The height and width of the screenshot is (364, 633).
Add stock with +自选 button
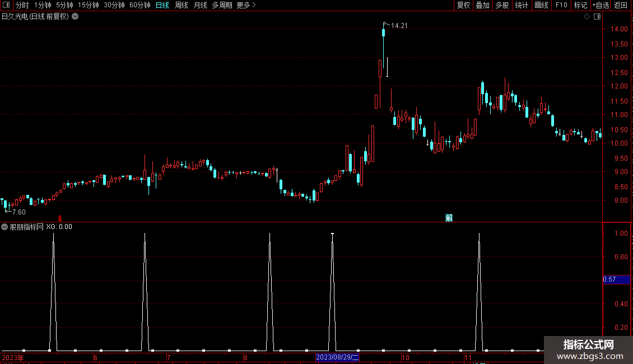(601, 5)
